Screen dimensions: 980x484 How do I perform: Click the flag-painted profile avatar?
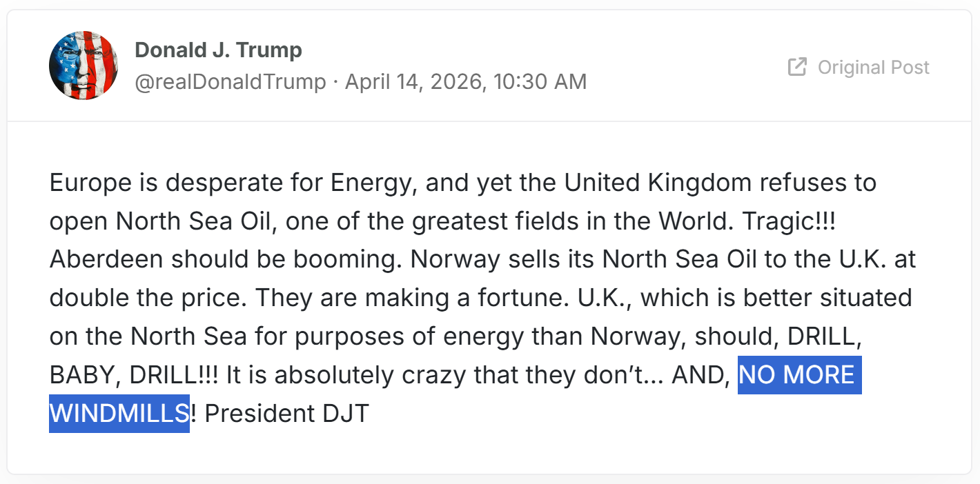pyautogui.click(x=84, y=65)
